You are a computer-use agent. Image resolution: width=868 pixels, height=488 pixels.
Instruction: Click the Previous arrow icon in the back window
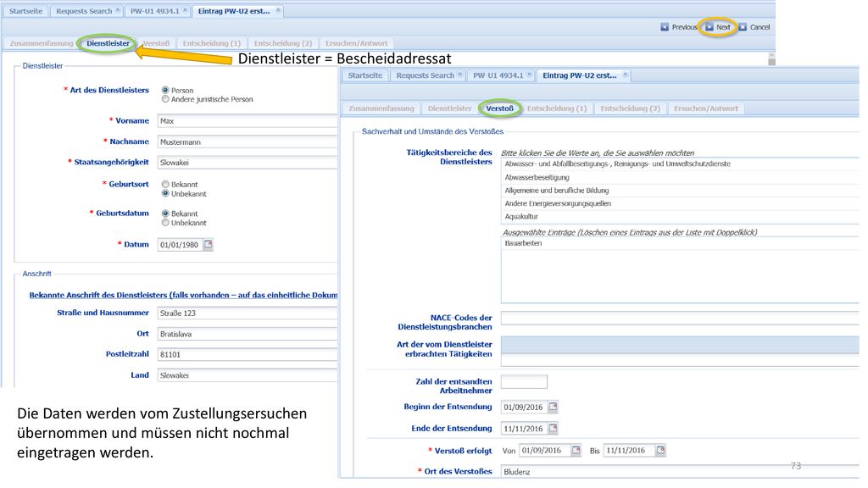(x=665, y=27)
